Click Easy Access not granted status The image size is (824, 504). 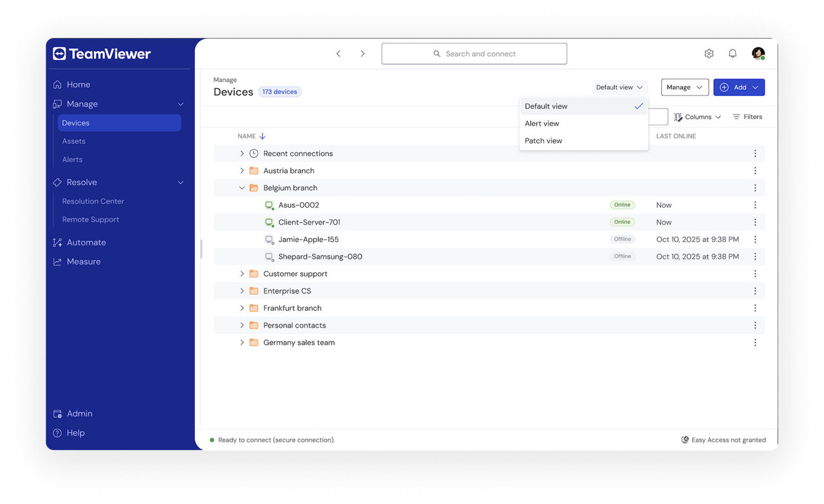tap(724, 440)
